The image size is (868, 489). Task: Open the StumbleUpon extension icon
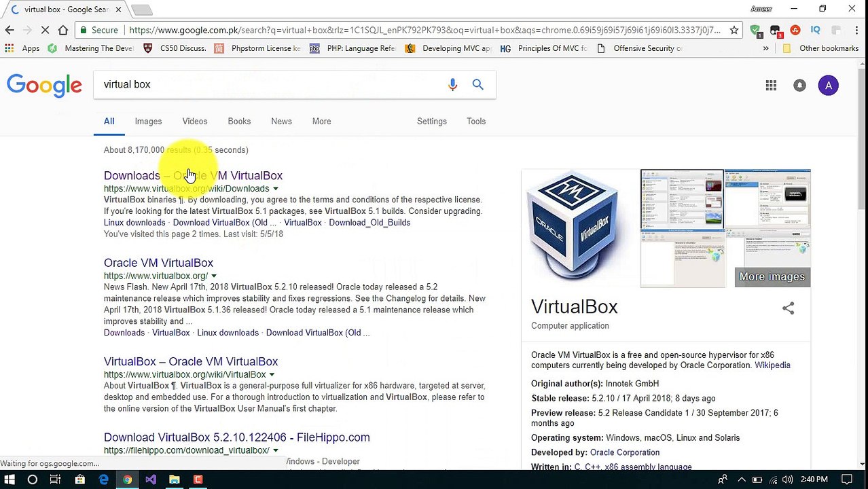click(x=795, y=30)
